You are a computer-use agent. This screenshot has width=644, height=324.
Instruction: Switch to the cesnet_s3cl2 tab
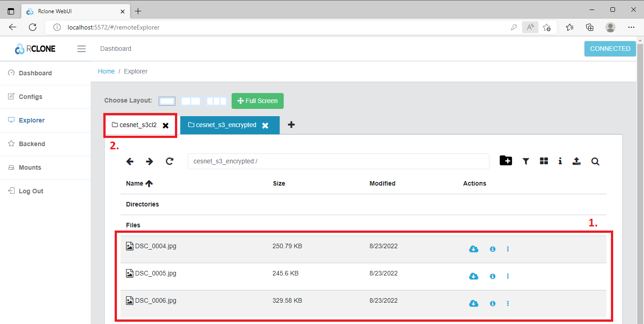135,125
